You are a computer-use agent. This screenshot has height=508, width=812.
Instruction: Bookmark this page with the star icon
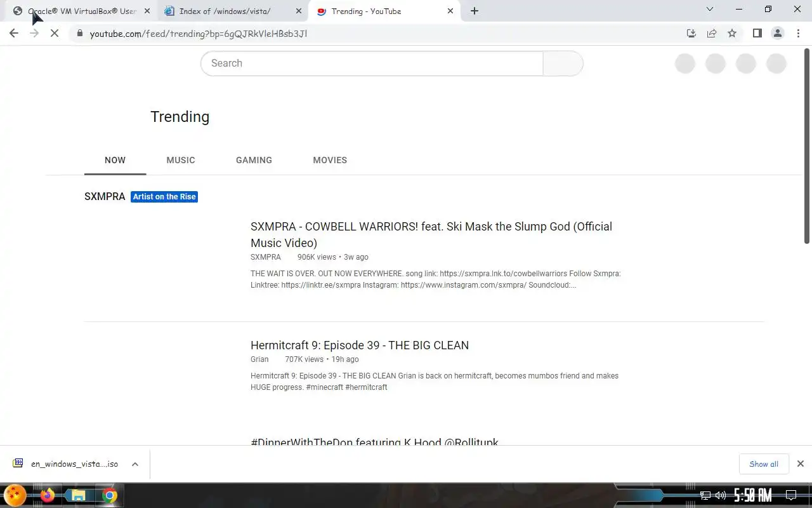tap(732, 33)
